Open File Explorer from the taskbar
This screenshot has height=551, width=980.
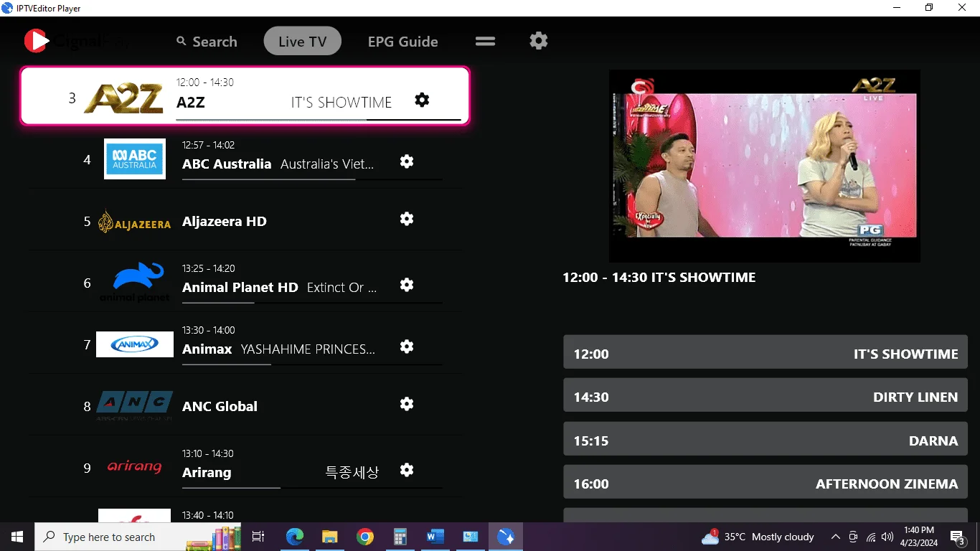(x=330, y=537)
